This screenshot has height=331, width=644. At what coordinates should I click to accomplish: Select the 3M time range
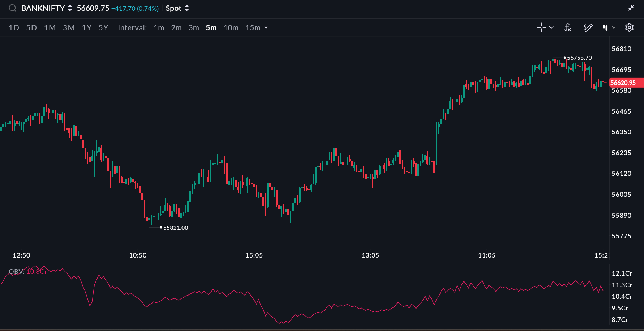point(69,28)
